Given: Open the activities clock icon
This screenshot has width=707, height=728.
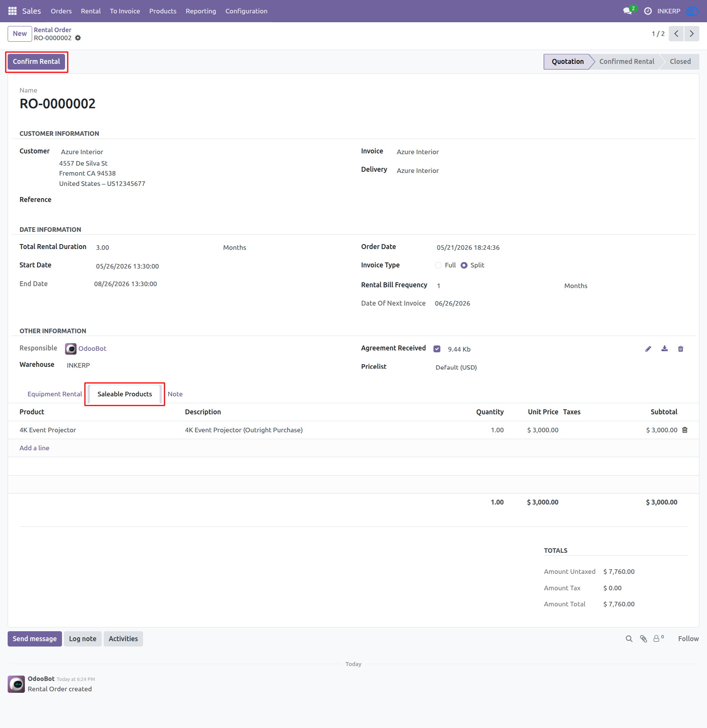Looking at the screenshot, I should click(x=648, y=11).
